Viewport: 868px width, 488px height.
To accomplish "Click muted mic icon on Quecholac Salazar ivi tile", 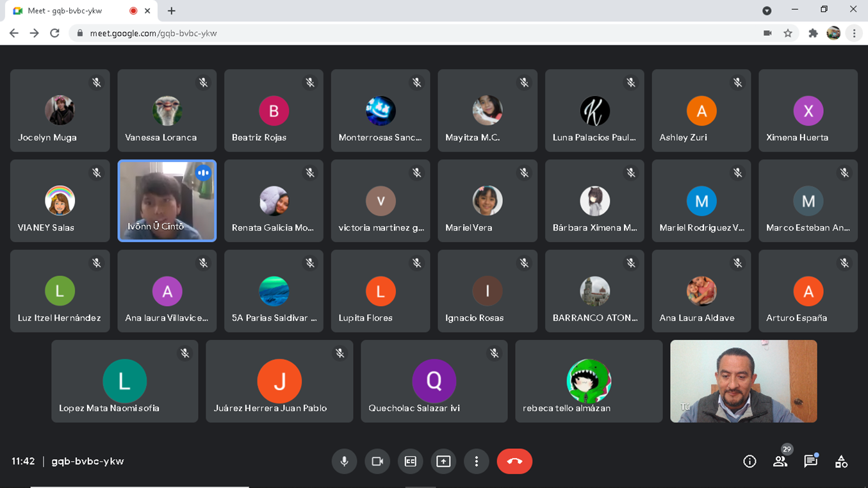I will point(495,353).
